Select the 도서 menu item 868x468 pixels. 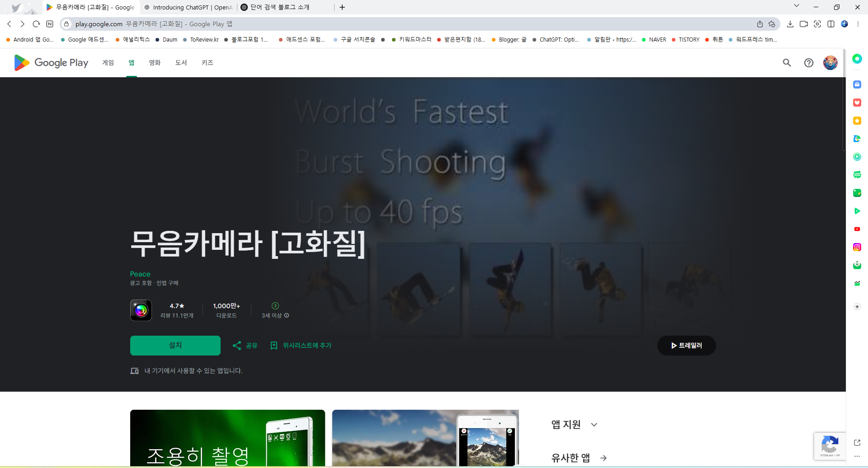pyautogui.click(x=181, y=63)
